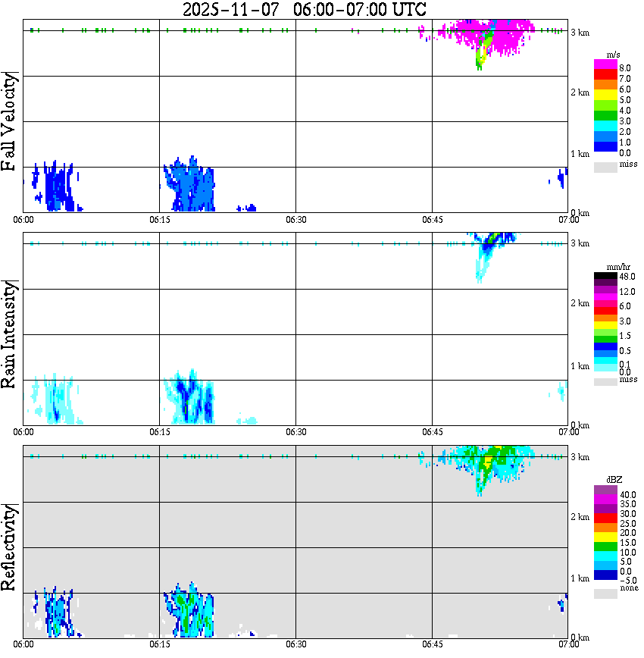
Task: Select the top purple 40.0 dBZ legend swatch
Action: [605, 490]
